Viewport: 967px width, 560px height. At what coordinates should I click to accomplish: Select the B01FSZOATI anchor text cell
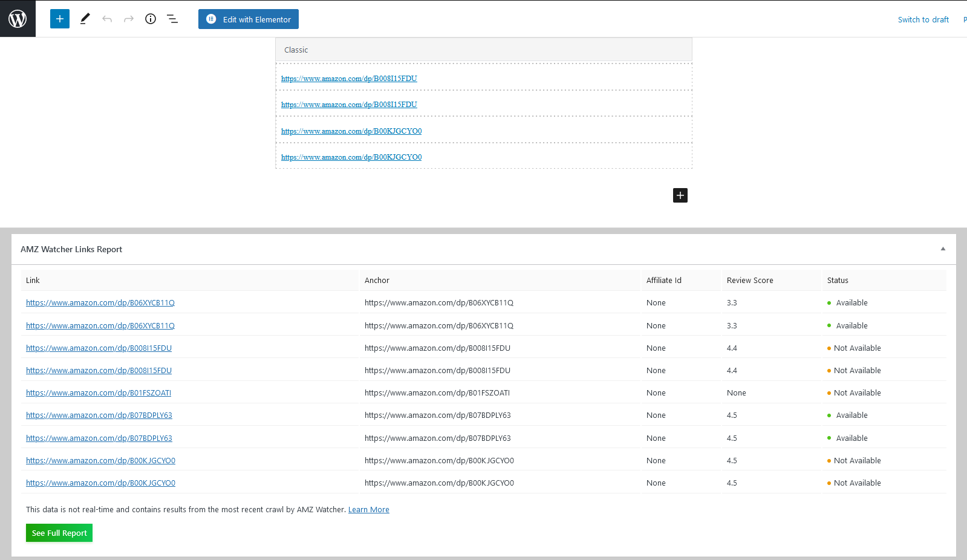point(437,393)
